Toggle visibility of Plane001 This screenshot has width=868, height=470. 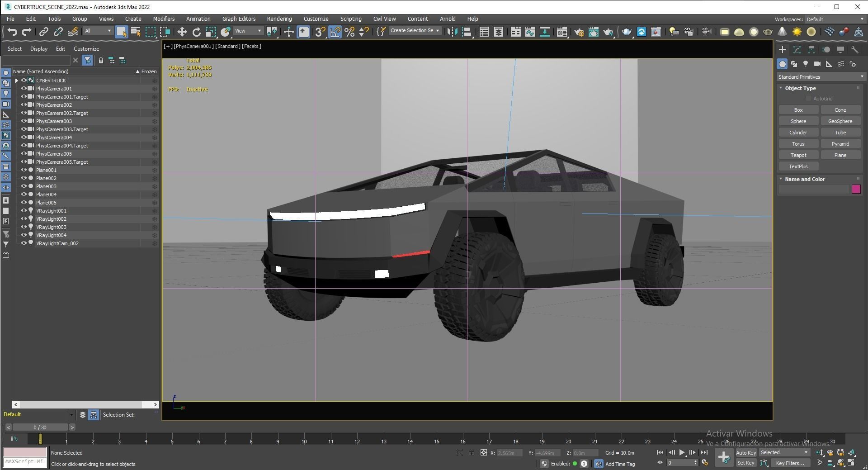[24, 170]
